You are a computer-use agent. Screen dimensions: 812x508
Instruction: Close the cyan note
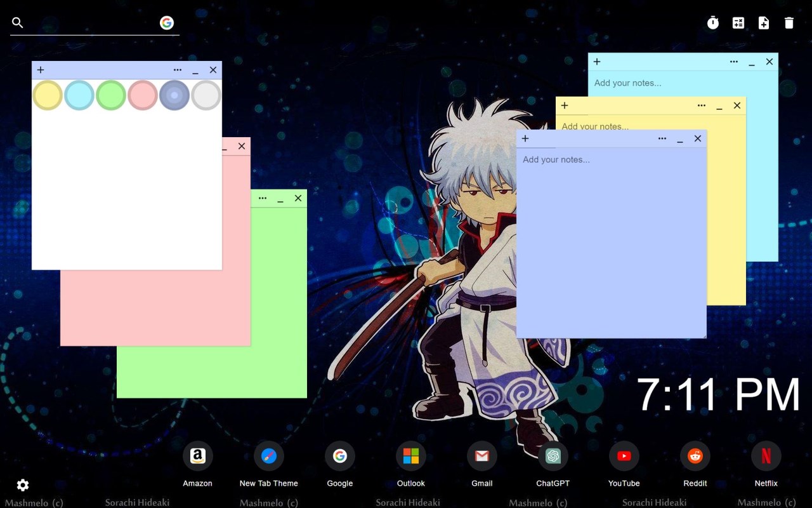coord(769,62)
